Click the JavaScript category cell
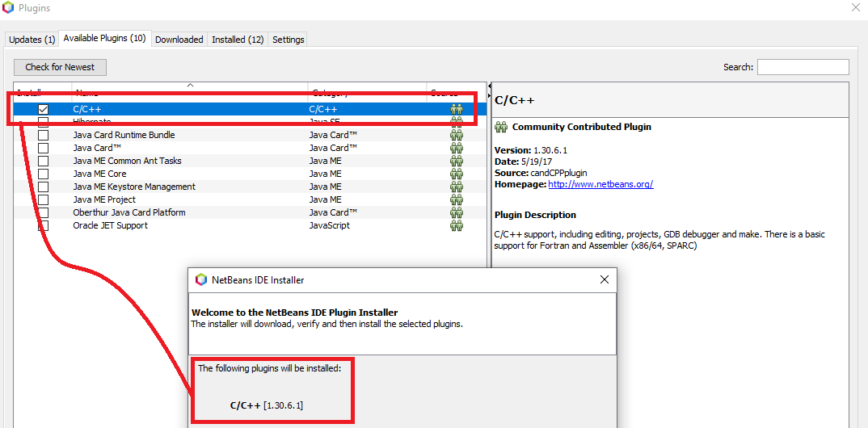868x428 pixels. (x=330, y=225)
